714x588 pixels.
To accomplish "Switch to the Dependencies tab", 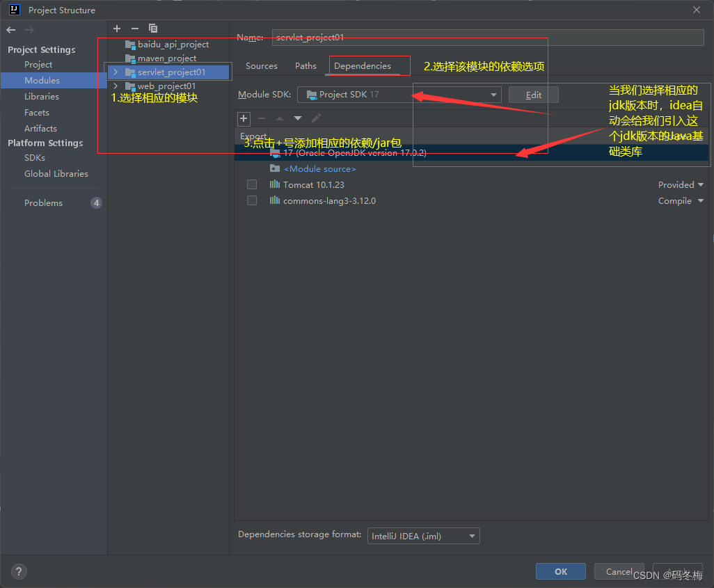I will tap(363, 66).
